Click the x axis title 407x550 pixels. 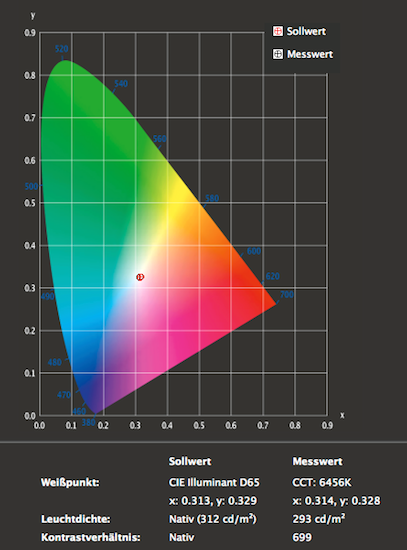[x=342, y=415]
